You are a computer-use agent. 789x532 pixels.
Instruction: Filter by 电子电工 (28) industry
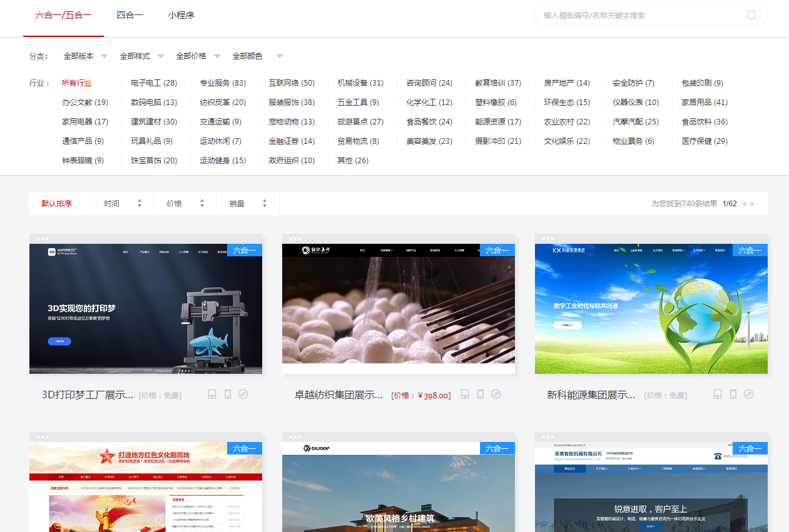pyautogui.click(x=154, y=83)
